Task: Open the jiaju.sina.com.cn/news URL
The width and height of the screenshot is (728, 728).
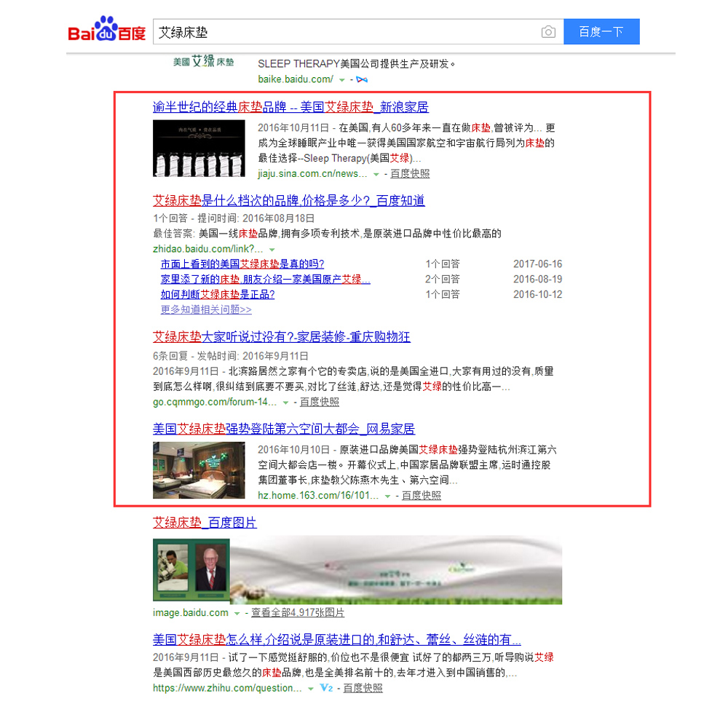Action: coord(312,174)
